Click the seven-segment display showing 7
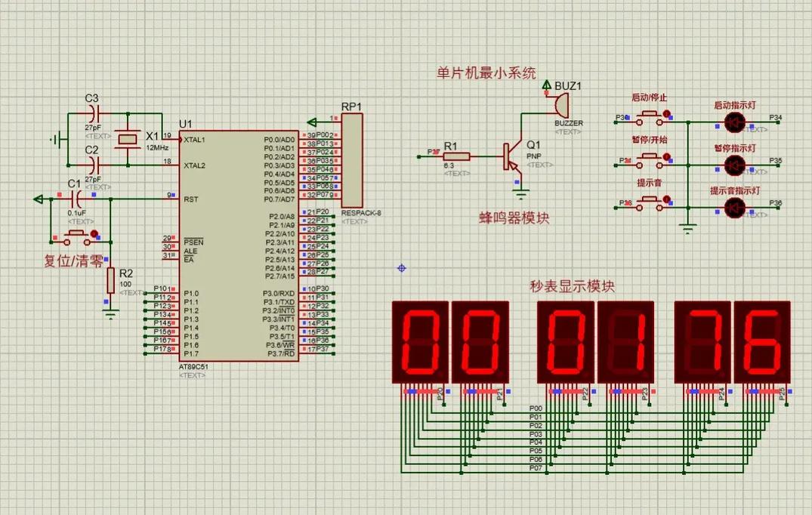812x515 pixels. point(702,341)
